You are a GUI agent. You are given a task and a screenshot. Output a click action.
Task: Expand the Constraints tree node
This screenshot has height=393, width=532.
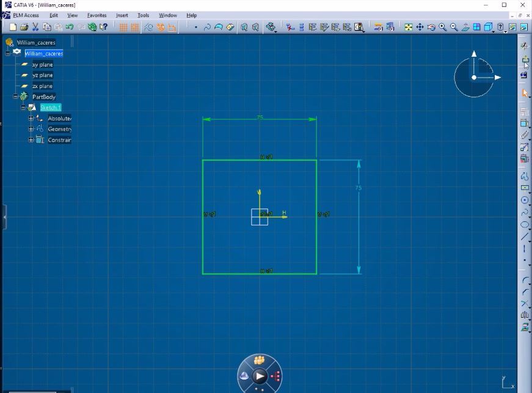[x=31, y=140]
